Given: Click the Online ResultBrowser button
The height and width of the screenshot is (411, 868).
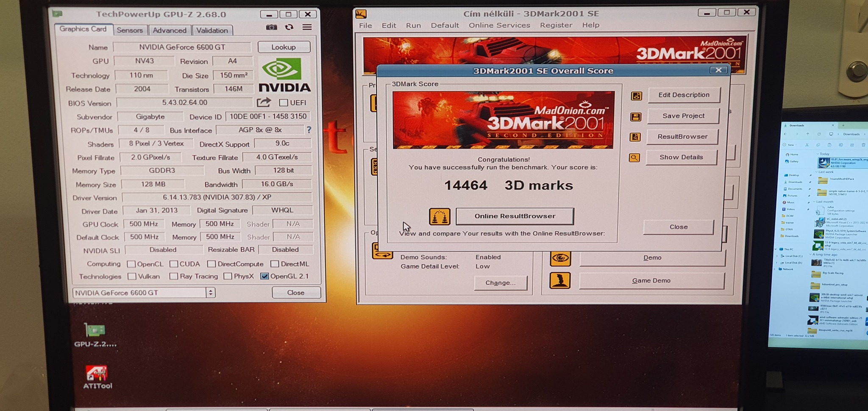Looking at the screenshot, I should tap(515, 216).
